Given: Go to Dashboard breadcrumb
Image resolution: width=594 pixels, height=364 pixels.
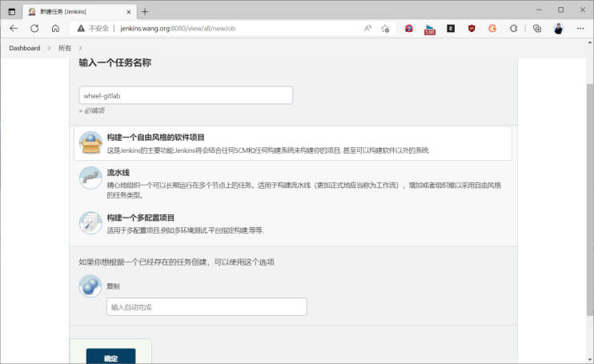Looking at the screenshot, I should (25, 48).
